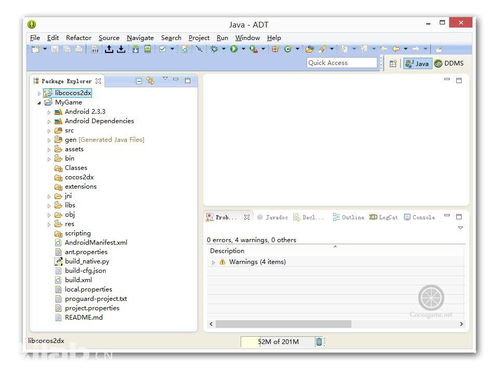Expand the libcocos2dx project node
Screen dimensions: 499x370
tap(39, 93)
